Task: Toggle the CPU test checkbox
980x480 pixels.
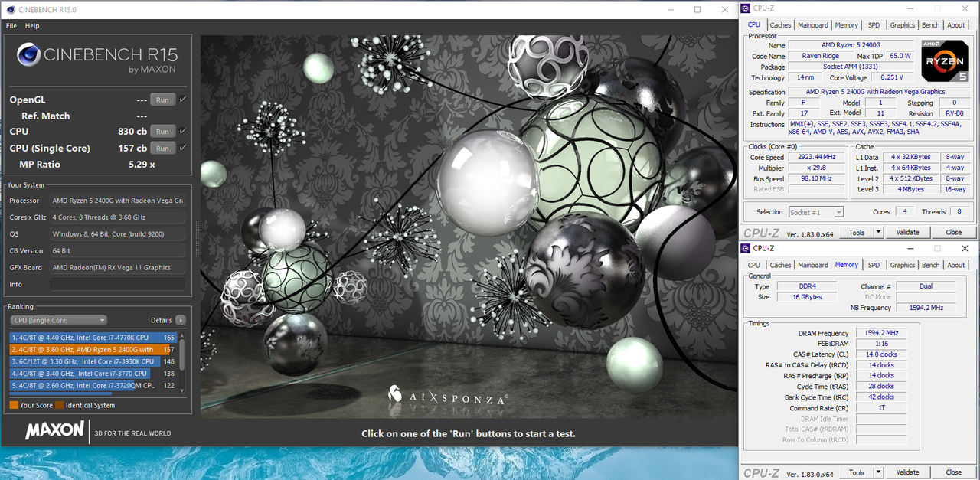Action: pyautogui.click(x=183, y=131)
